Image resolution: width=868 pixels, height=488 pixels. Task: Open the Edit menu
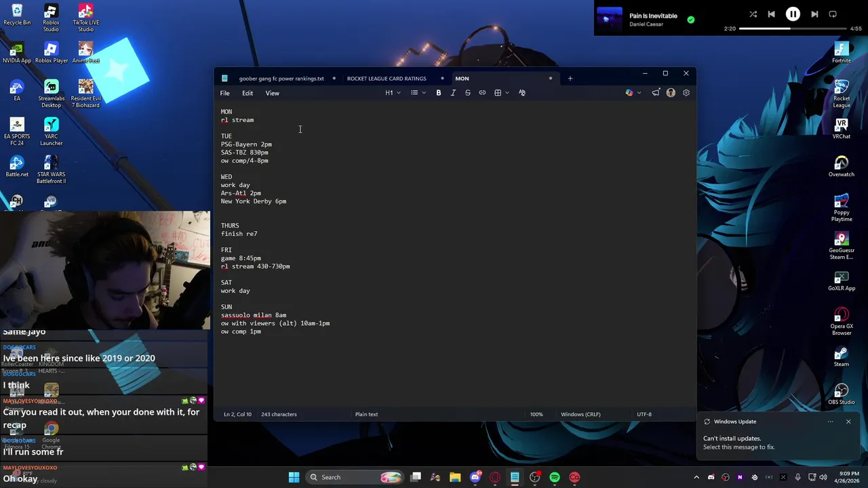pos(248,93)
